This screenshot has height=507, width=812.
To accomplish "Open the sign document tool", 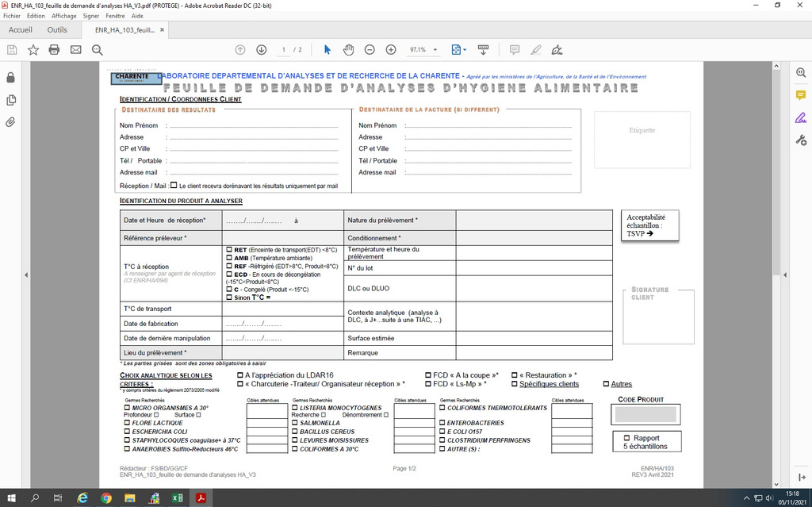I will 557,50.
